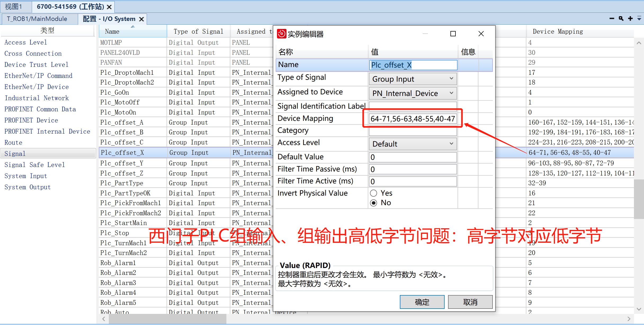Click the 确定 button to confirm
Viewport: 644px width, 325px height.
coord(422,302)
